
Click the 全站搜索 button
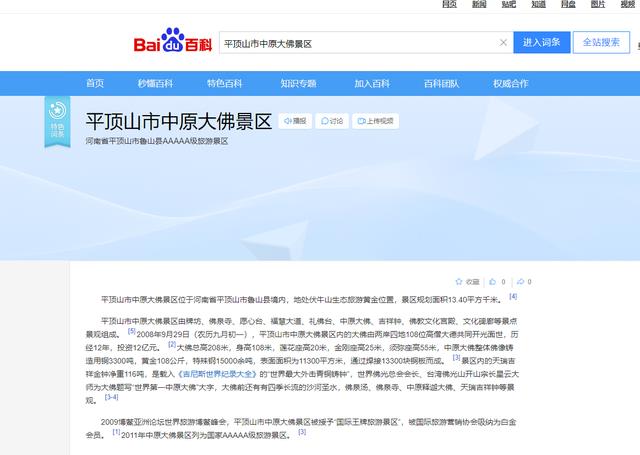(602, 43)
